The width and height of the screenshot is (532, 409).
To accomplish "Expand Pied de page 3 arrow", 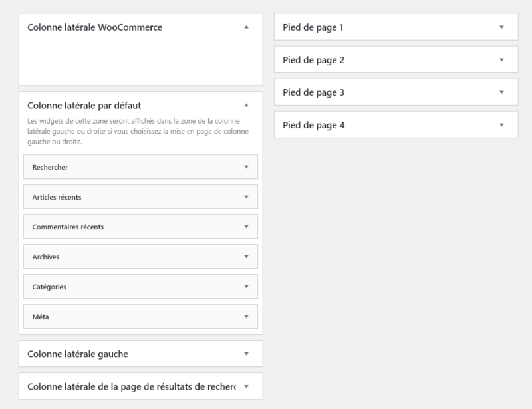I will tap(501, 92).
